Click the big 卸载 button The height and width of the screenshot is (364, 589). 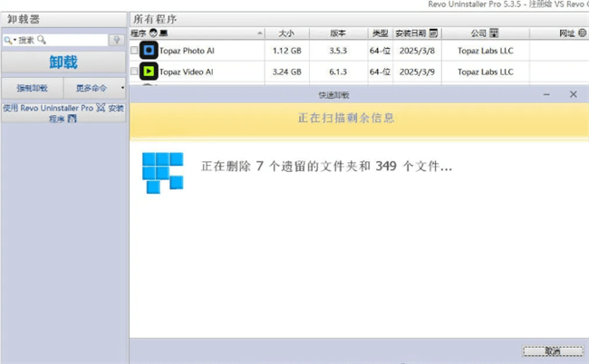click(63, 62)
